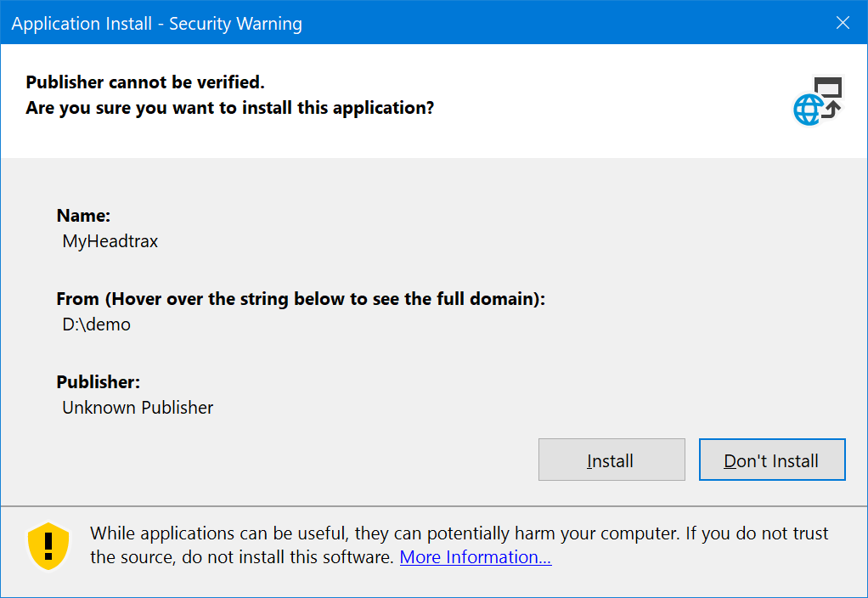This screenshot has height=598, width=868.
Task: Click the 'Publisher cannot be verified' heading
Action: [145, 82]
